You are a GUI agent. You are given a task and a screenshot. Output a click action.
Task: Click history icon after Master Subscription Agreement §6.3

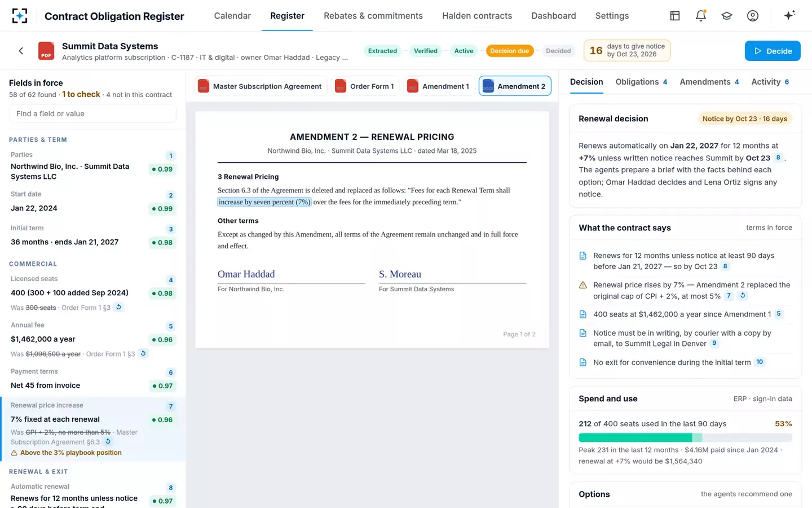[108, 441]
